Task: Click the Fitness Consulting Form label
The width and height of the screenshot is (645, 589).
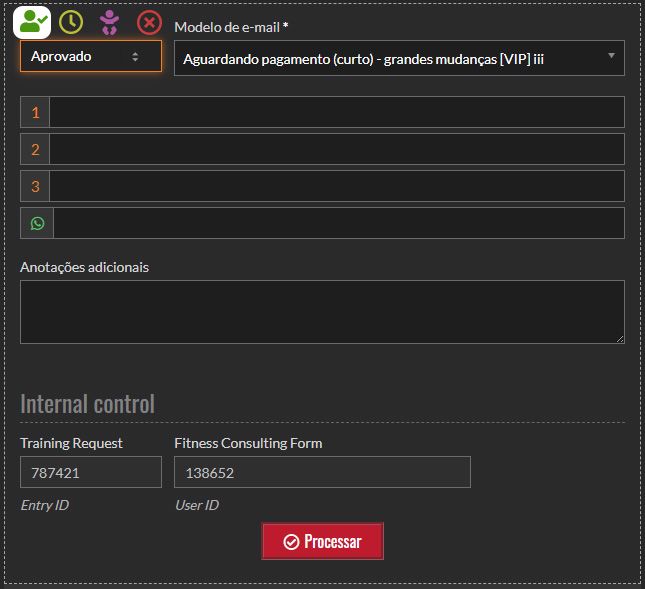Action: pyautogui.click(x=248, y=443)
